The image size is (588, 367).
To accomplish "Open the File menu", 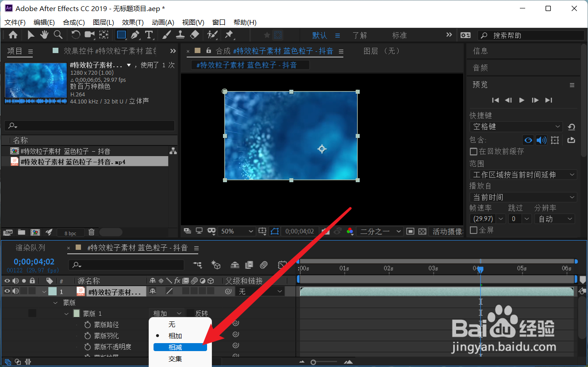I will pyautogui.click(x=15, y=22).
